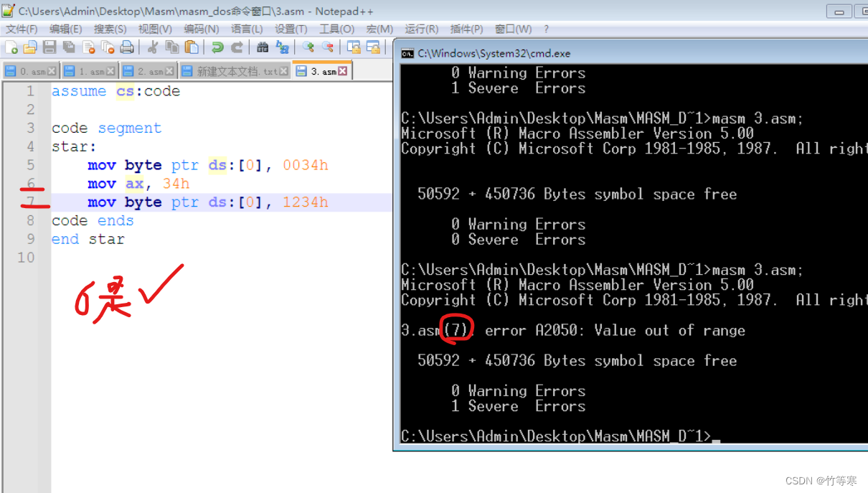Click the last cmd prompt line
Viewport: 868px width, 493px height.
click(x=560, y=436)
